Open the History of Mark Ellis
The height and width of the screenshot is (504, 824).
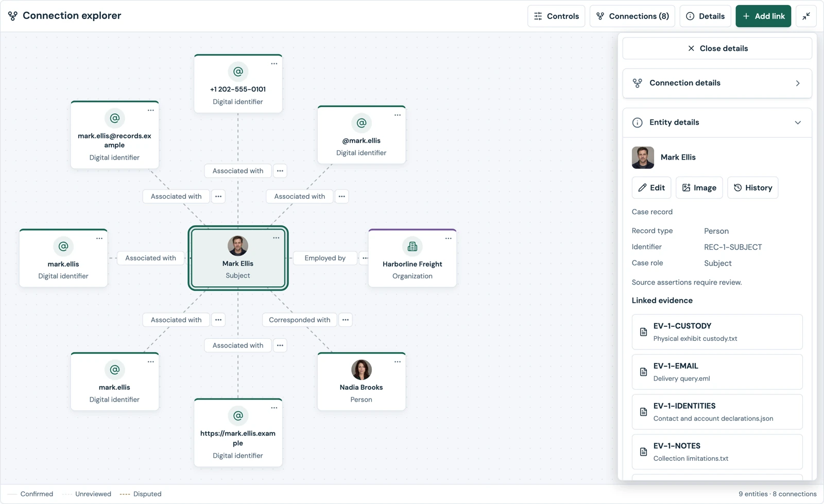[x=753, y=188]
